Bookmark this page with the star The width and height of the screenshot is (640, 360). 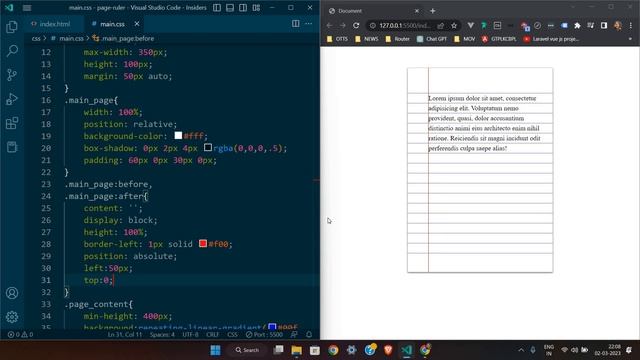tap(454, 25)
